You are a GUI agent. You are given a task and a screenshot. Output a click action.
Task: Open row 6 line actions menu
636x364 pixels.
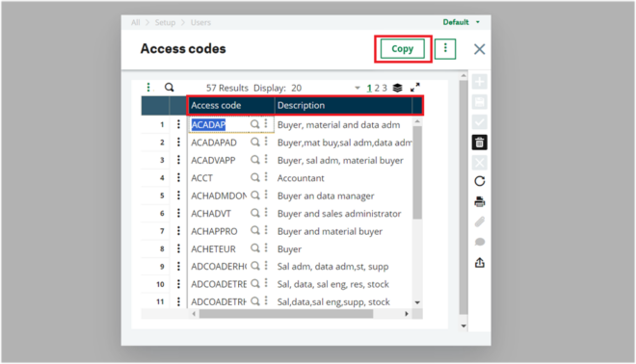tap(178, 213)
